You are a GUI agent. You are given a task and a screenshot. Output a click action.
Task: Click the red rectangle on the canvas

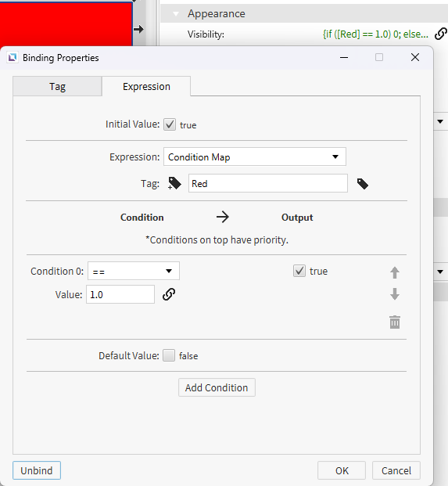coord(66,23)
